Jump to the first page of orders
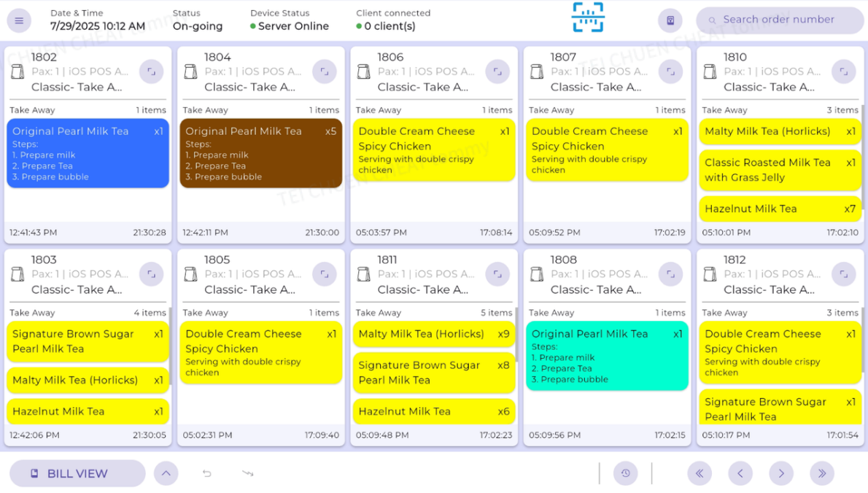This screenshot has height=493, width=868. tap(700, 473)
